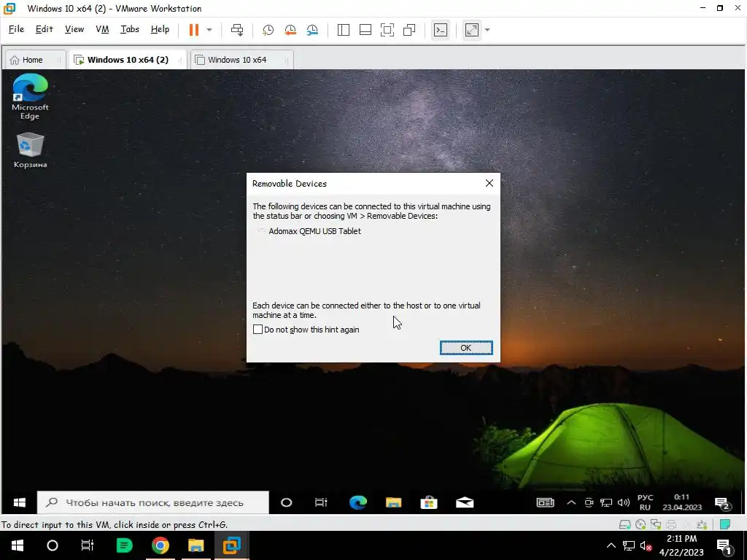Open host Cortana search circle
Screen dimensions: 747x560
tap(53, 545)
